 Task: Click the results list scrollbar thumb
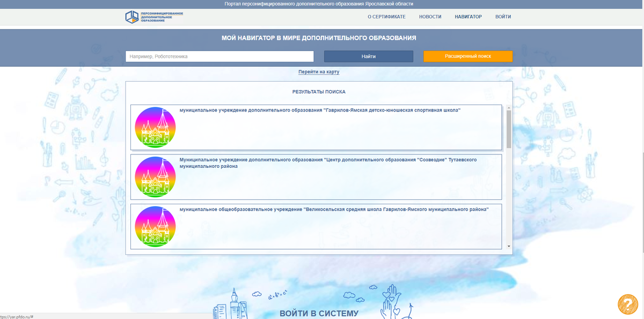click(509, 130)
